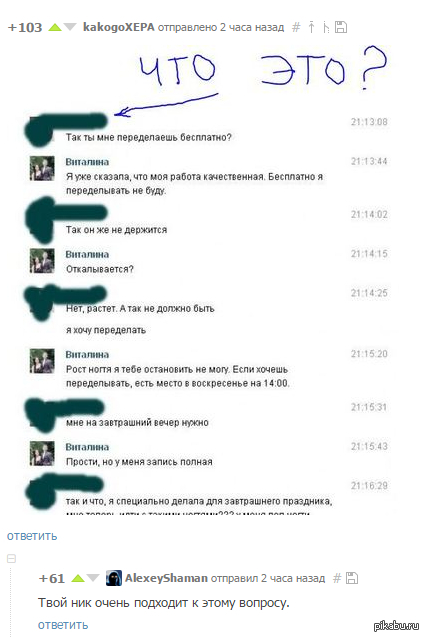This screenshot has height=637, width=424.
Task: Downvote AlexeyShaman's comment
Action: coord(93,578)
